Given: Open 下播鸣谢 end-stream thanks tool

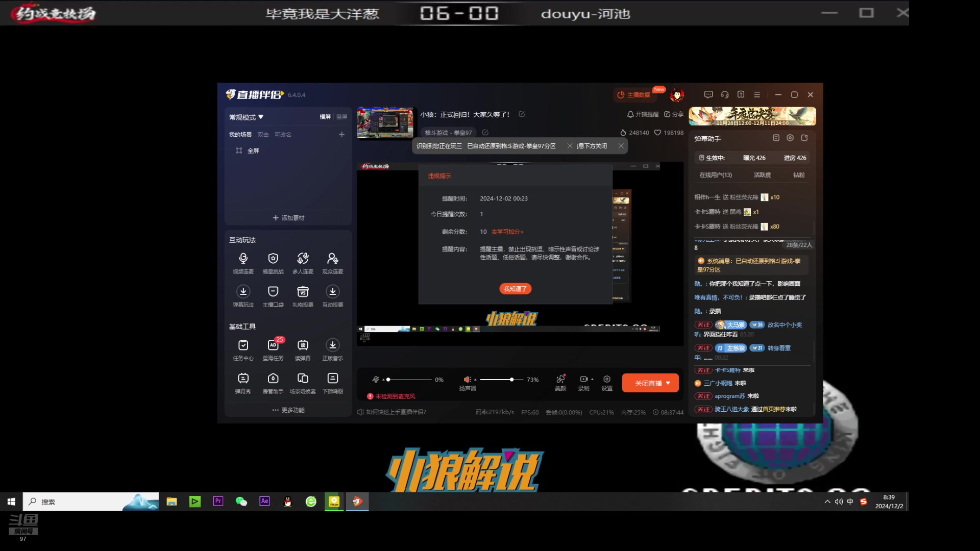Looking at the screenshot, I should pos(333,383).
